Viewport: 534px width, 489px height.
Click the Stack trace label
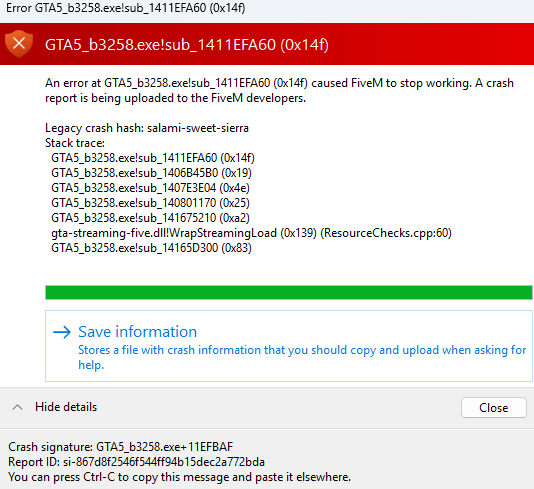click(75, 143)
